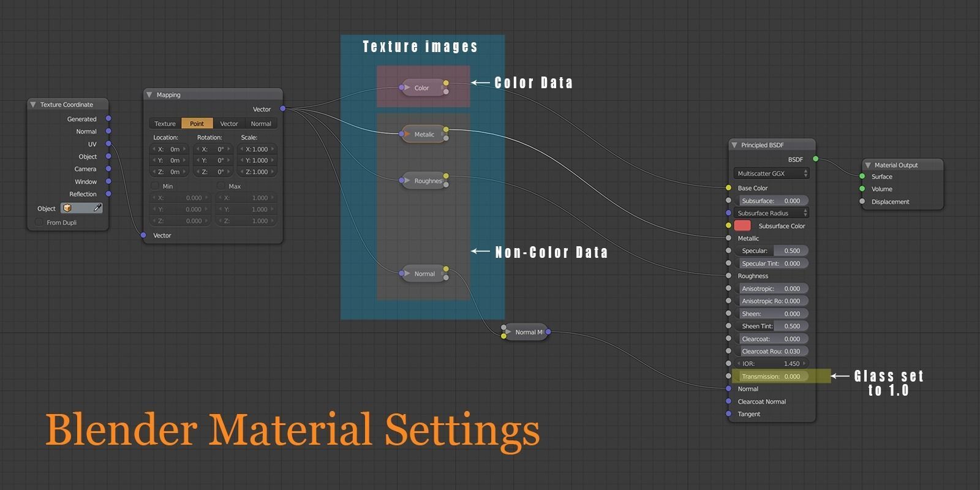
Task: Click the Roughness input socket
Action: coord(728,276)
